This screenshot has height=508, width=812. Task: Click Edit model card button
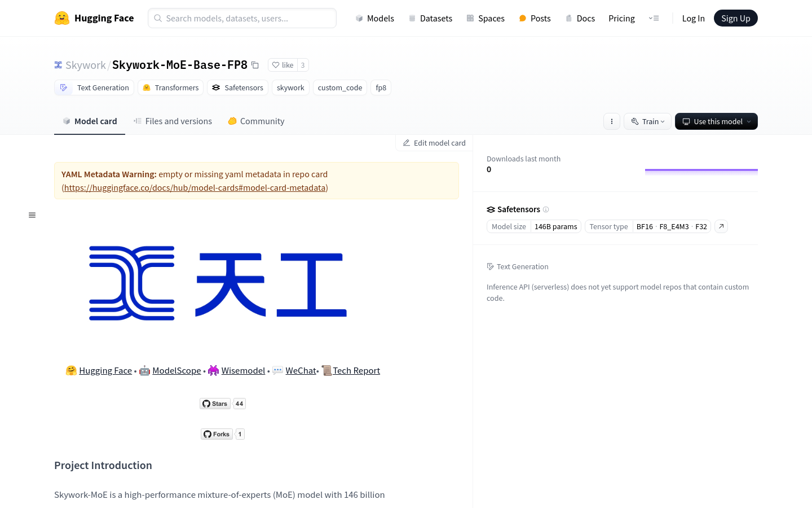(x=434, y=143)
